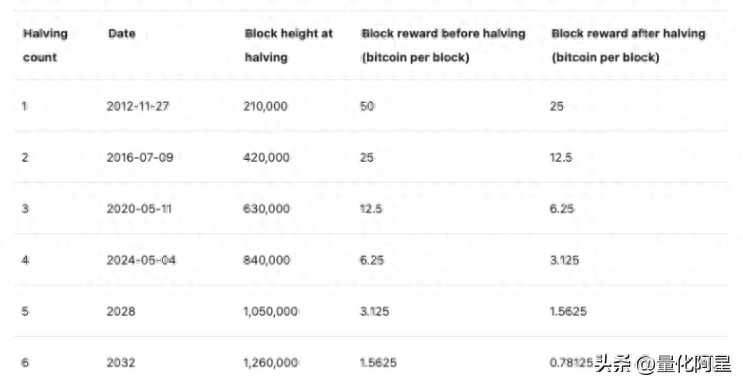
Task: Click the year 2032 date cell
Action: click(x=121, y=363)
